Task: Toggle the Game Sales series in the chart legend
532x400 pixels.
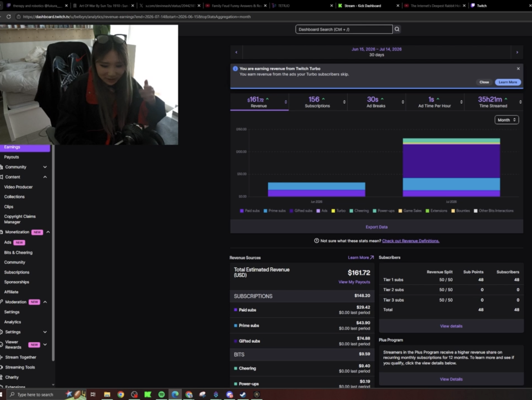Action: (410, 211)
